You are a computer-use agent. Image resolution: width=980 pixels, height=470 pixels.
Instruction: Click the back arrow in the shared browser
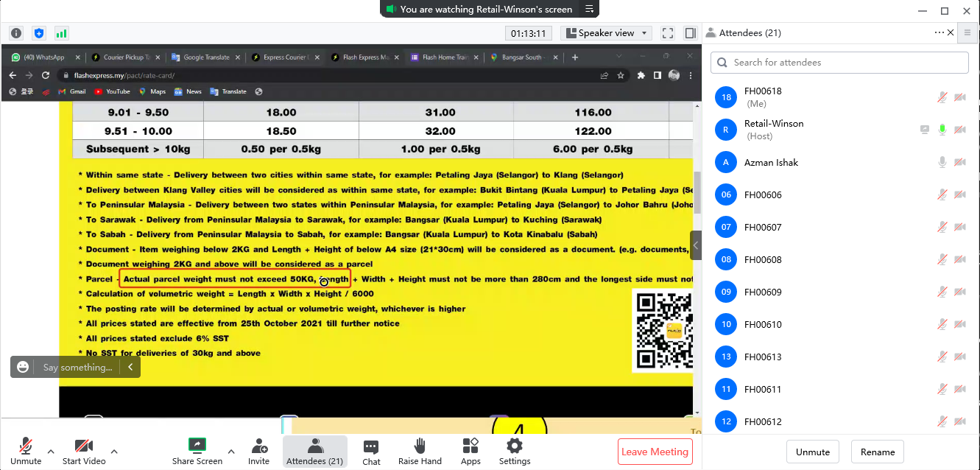(x=12, y=75)
